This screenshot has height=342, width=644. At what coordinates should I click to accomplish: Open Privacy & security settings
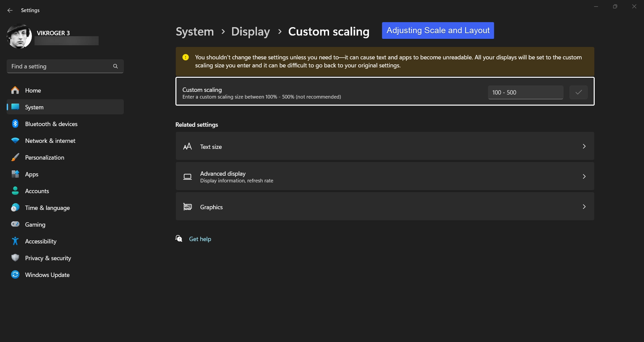pos(65,258)
